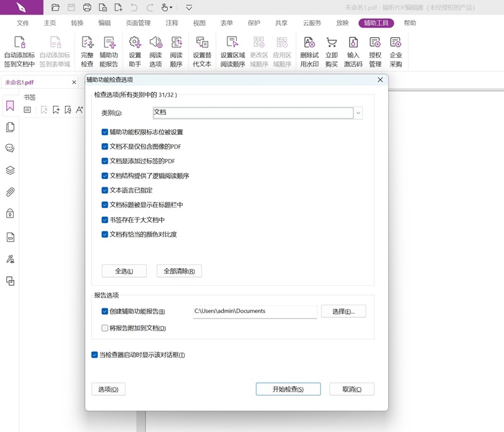Open the 文件 menu
The image size is (504, 432).
(x=24, y=23)
